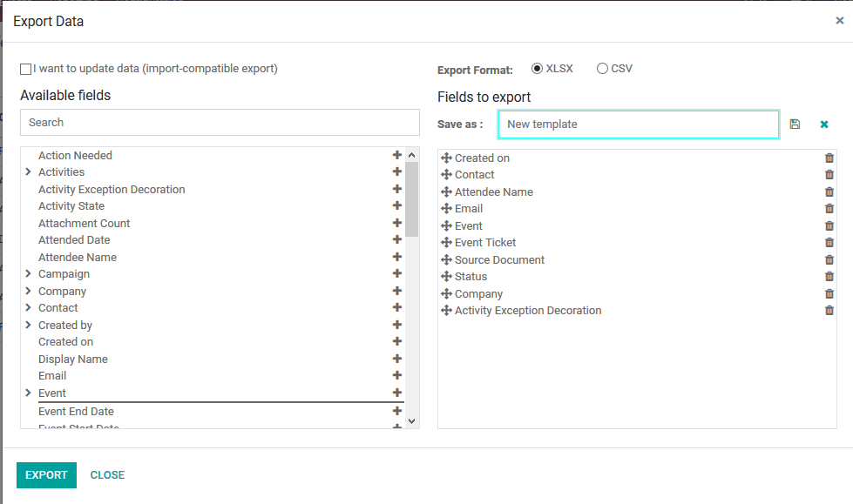Image resolution: width=853 pixels, height=504 pixels.
Task: Add Activity State field with plus icon
Action: pos(397,205)
